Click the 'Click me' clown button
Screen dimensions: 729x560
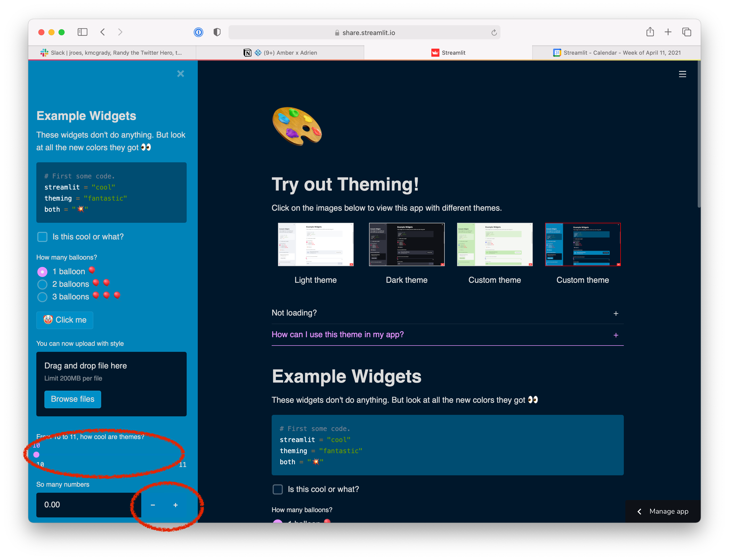(65, 320)
